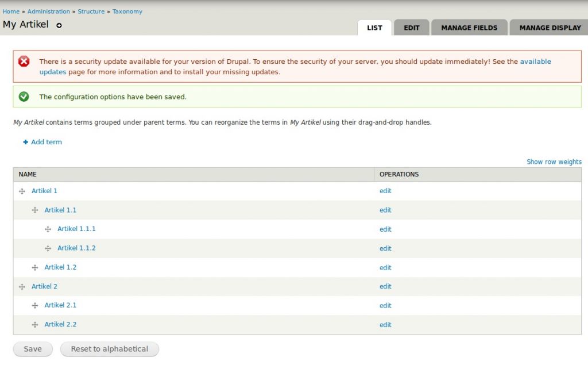Screen dimensions: 588x365
Task: Open the Manage Fields tab
Action: [x=469, y=28]
